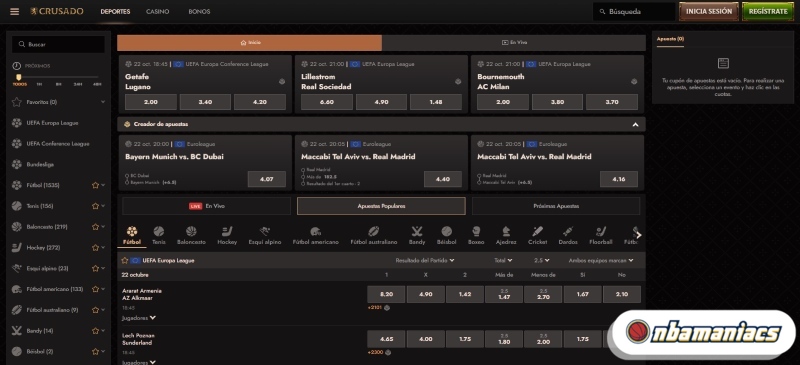Viewport: 800px width, 365px height.
Task: Open the 2.5 line dropdown
Action: click(541, 260)
